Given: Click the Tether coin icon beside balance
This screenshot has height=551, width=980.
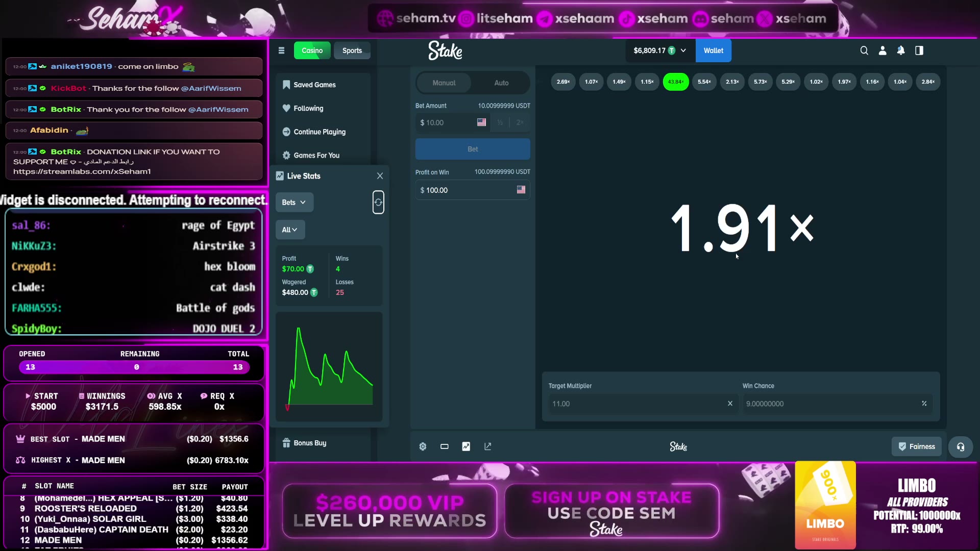Looking at the screenshot, I should 672,51.
